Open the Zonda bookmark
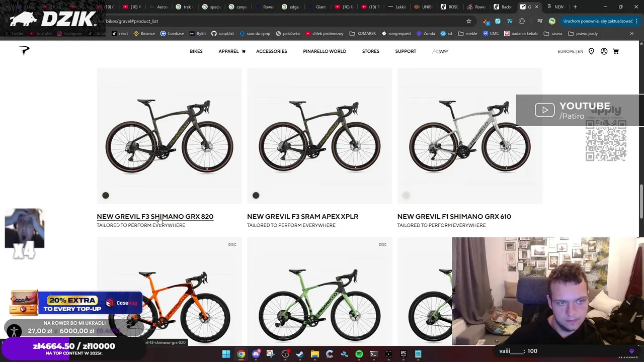The height and width of the screenshot is (362, 644). pyautogui.click(x=426, y=34)
